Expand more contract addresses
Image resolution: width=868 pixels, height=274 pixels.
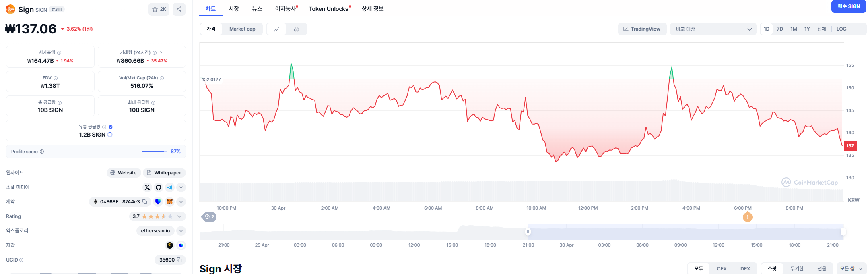[181, 201]
